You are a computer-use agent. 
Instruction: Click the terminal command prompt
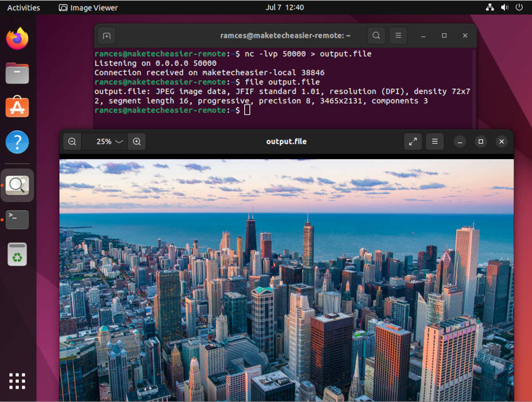point(247,109)
